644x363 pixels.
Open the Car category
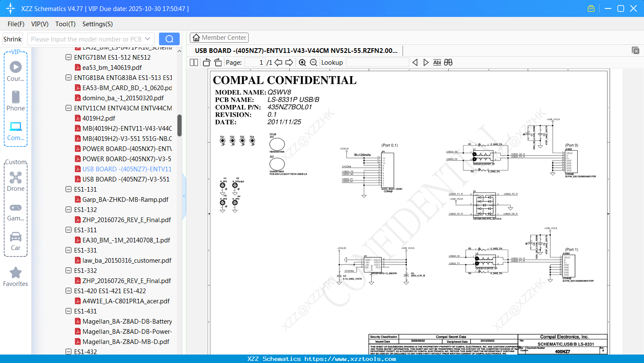point(16,240)
